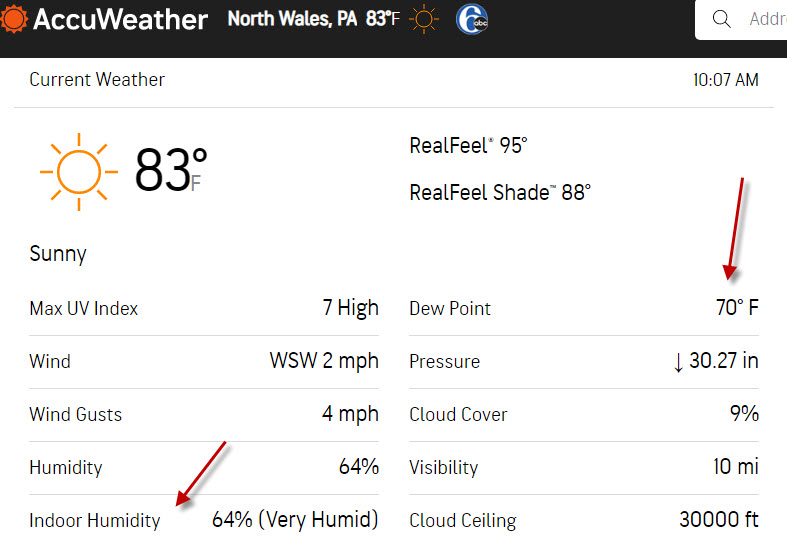Viewport: 787px width, 538px height.
Task: Click the small sun icon in header
Action: click(424, 19)
